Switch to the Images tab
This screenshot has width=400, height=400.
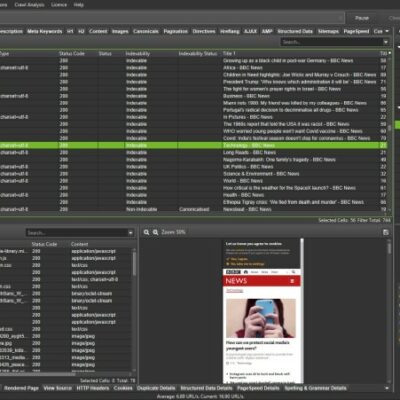point(120,31)
